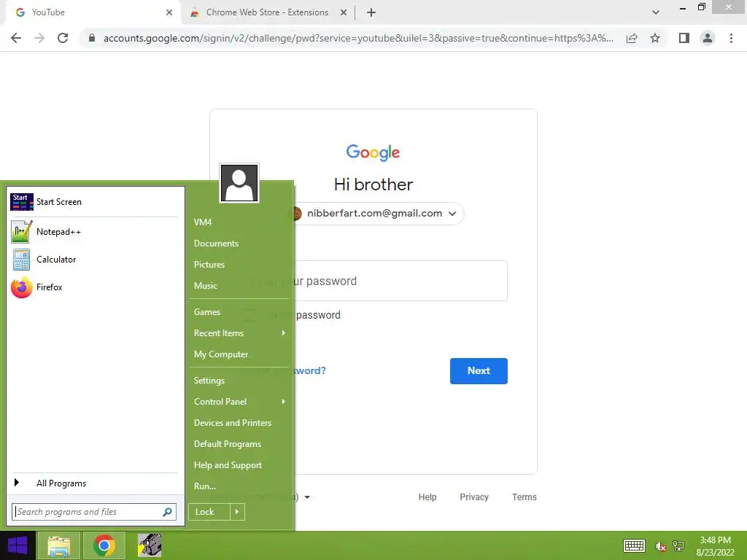Open the tab search chevron
The height and width of the screenshot is (560, 747).
point(656,12)
